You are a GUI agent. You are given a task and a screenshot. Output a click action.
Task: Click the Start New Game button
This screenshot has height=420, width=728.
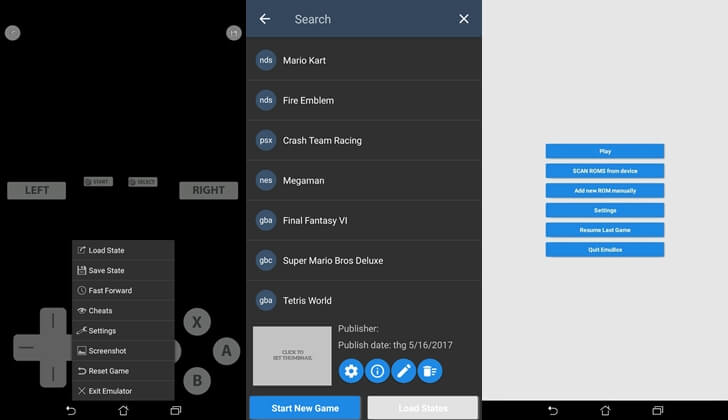click(x=305, y=408)
